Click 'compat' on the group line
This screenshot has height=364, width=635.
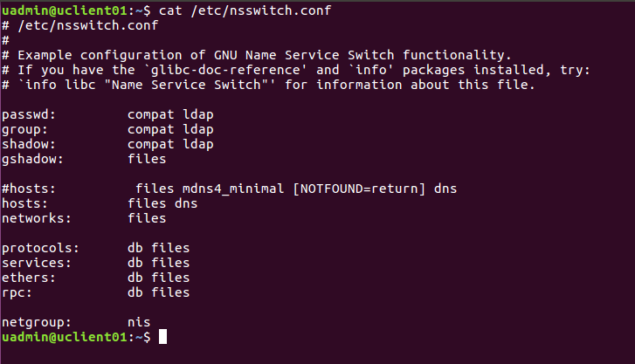[x=150, y=130]
